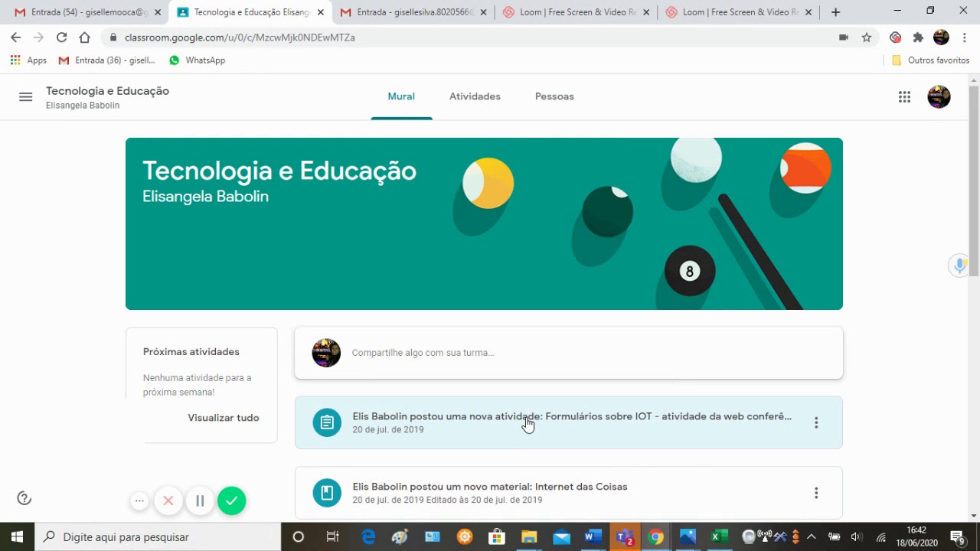
Task: Open the Entrada (36) Gmail bookmark
Action: coord(107,60)
